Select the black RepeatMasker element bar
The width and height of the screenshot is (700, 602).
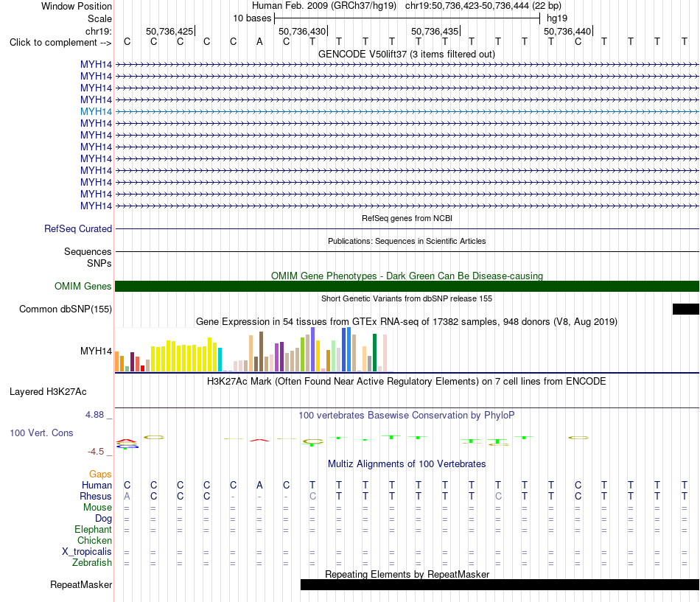click(500, 584)
